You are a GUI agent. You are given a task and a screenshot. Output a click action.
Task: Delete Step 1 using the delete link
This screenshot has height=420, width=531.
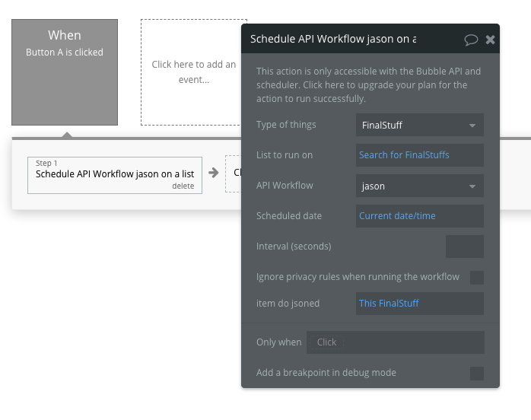[x=183, y=186]
